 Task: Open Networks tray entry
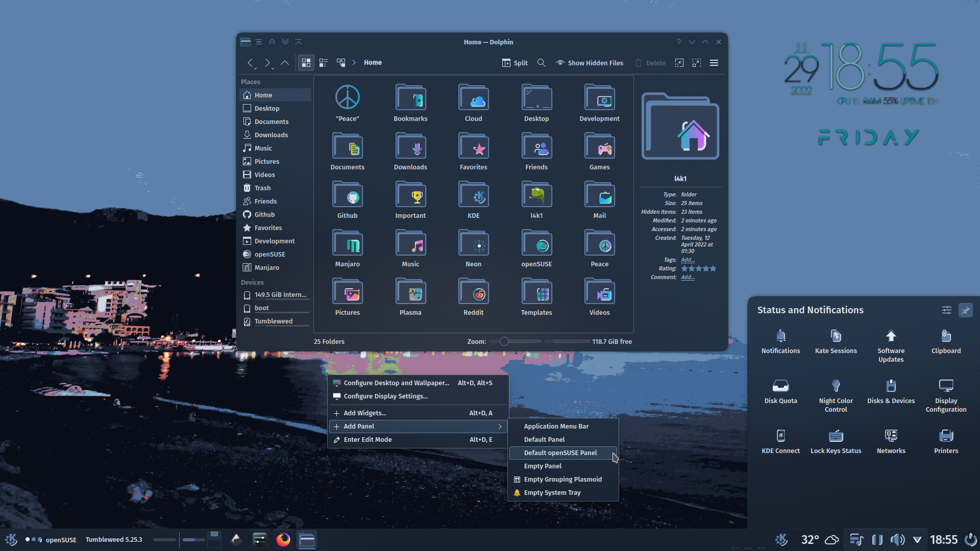(x=891, y=442)
